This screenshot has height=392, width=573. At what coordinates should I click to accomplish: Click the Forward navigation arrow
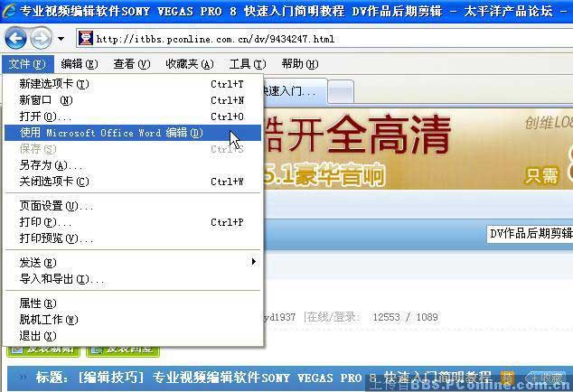41,38
